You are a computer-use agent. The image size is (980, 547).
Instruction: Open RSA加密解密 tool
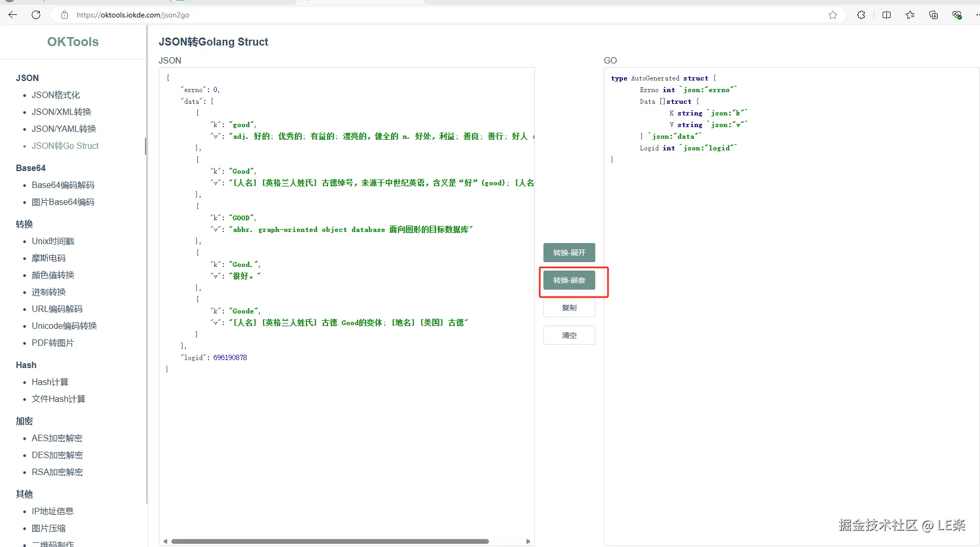[x=57, y=472]
